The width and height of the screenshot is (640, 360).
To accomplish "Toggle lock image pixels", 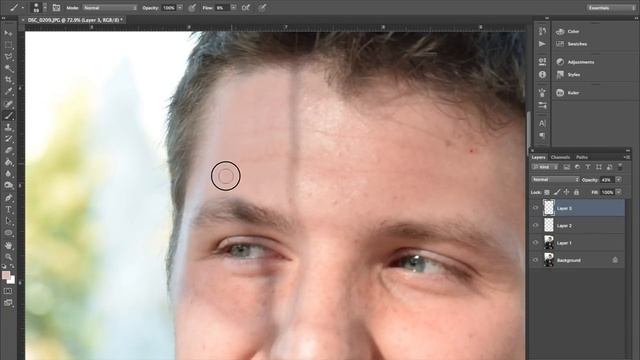I will 557,192.
